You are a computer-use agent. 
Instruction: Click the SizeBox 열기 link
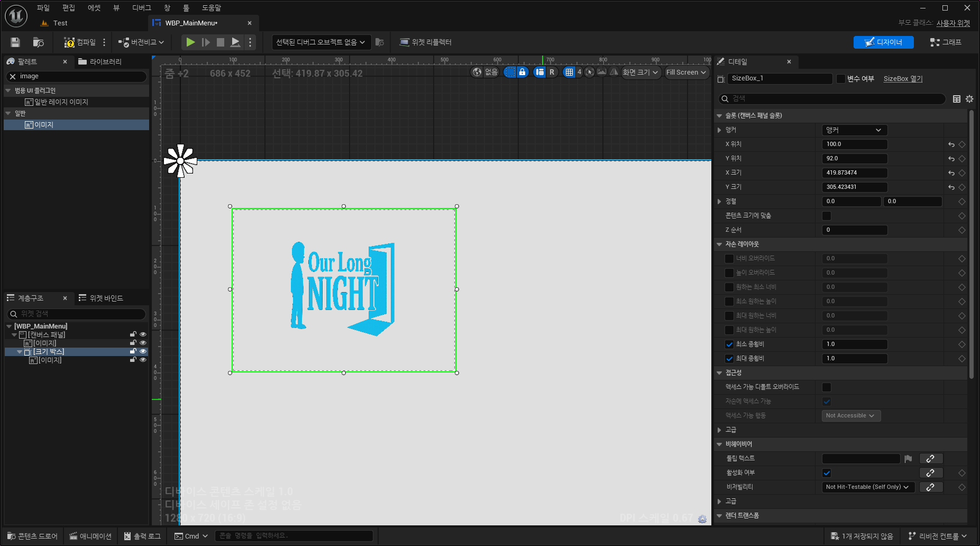pos(903,79)
